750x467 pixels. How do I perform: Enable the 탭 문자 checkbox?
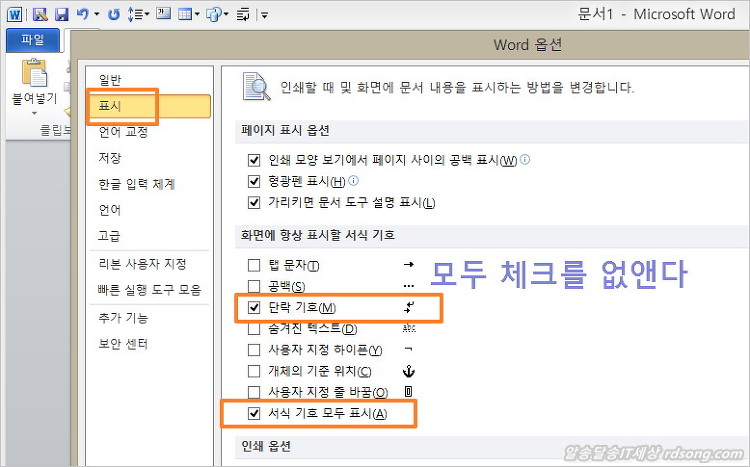[254, 265]
